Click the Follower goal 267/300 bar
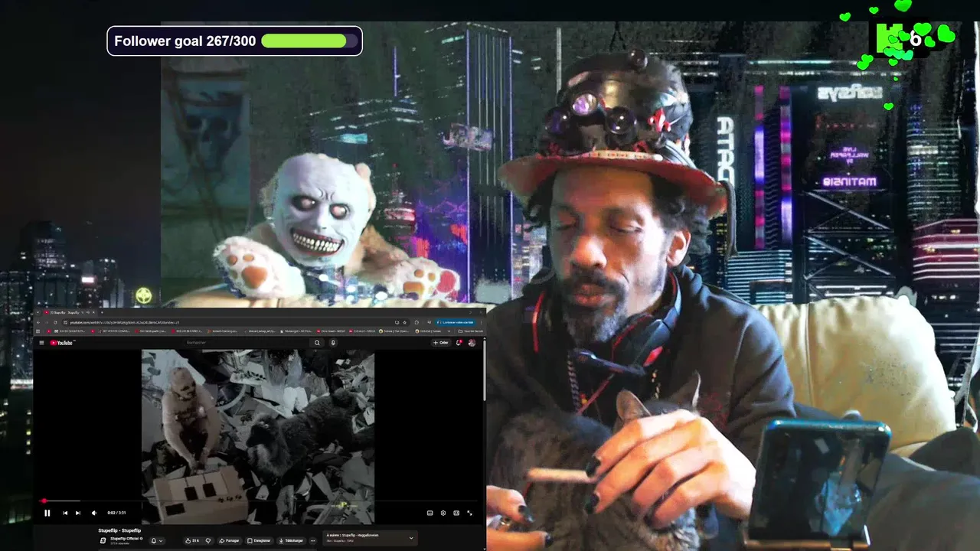Image resolution: width=980 pixels, height=551 pixels. [x=234, y=41]
